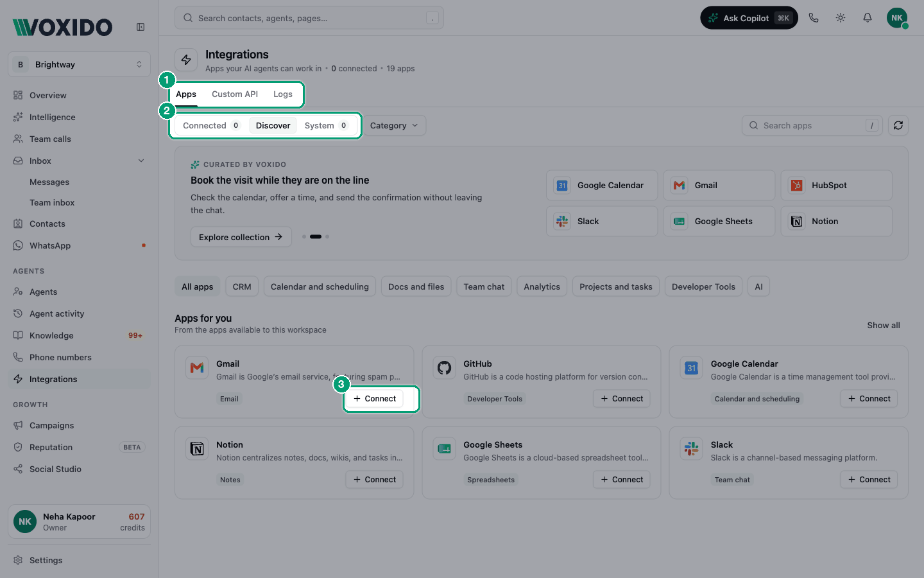Image resolution: width=924 pixels, height=578 pixels.
Task: Click the GitHub logo in Apps for you
Action: click(x=444, y=368)
